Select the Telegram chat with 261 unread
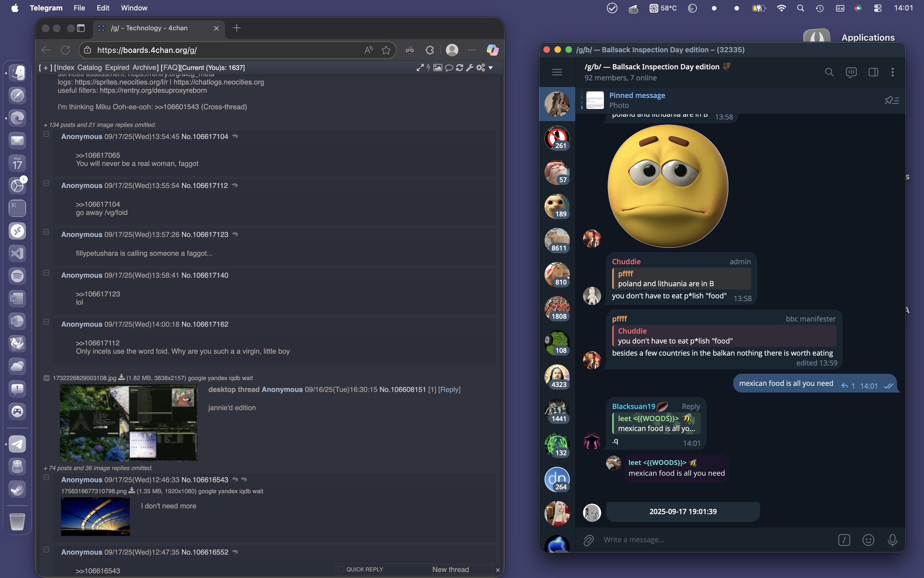 [557, 138]
